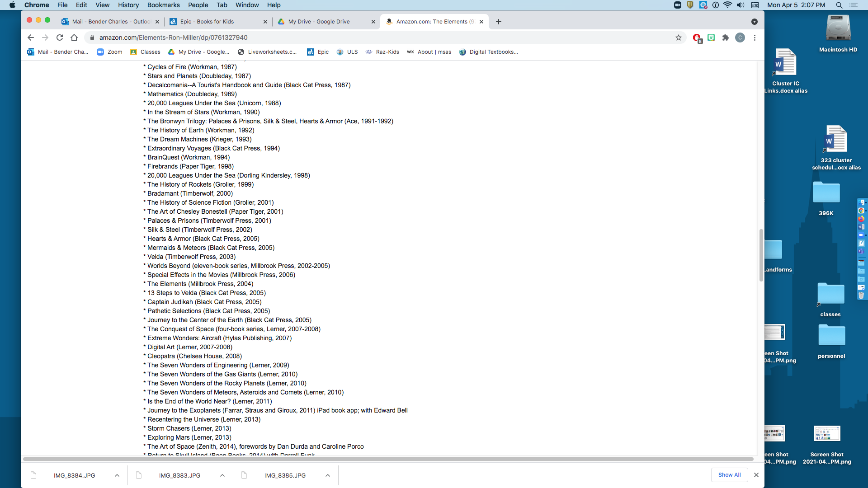Screen dimensions: 868x488
Task: Open the Chrome profile avatar icon
Action: click(740, 38)
